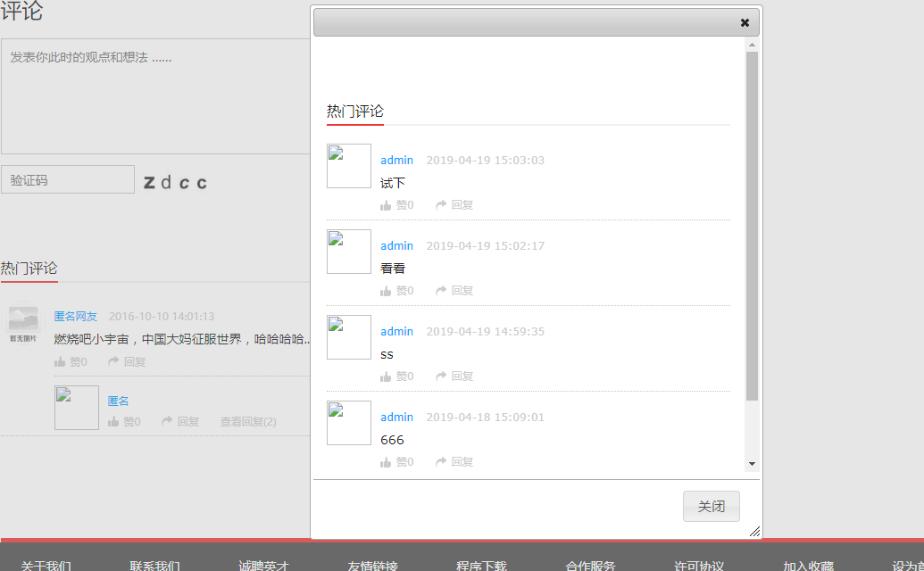Click 加入收藏 in the footer
Screen dimensions: 924x571
pos(808,565)
